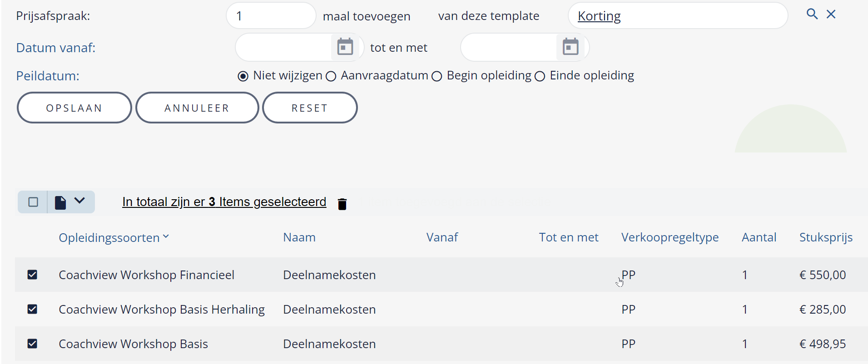Open the tot en met calendar picker
Viewport: 868px width, 364px height.
[x=570, y=47]
